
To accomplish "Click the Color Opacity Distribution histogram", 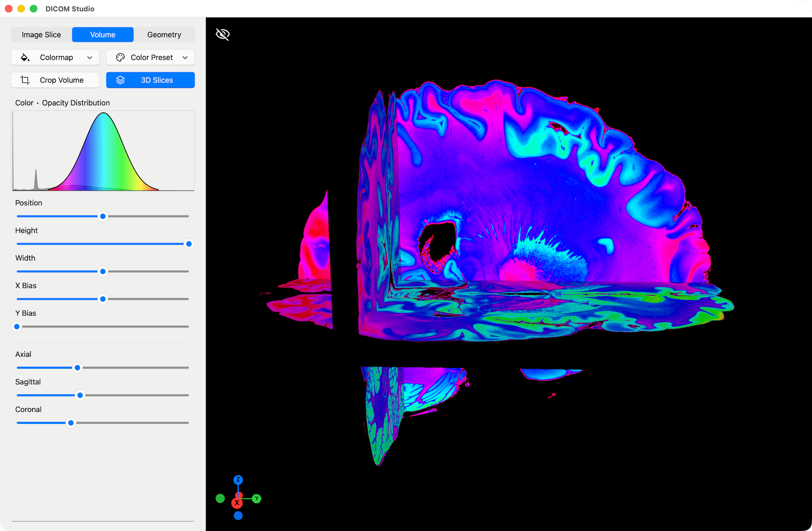I will tap(103, 150).
